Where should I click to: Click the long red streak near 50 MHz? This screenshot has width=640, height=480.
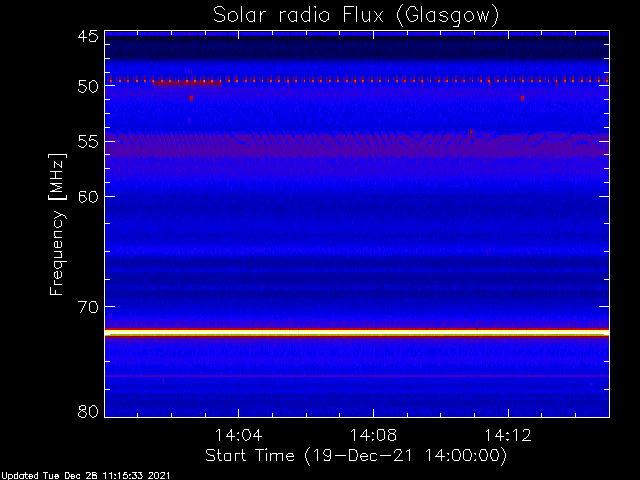[187, 83]
